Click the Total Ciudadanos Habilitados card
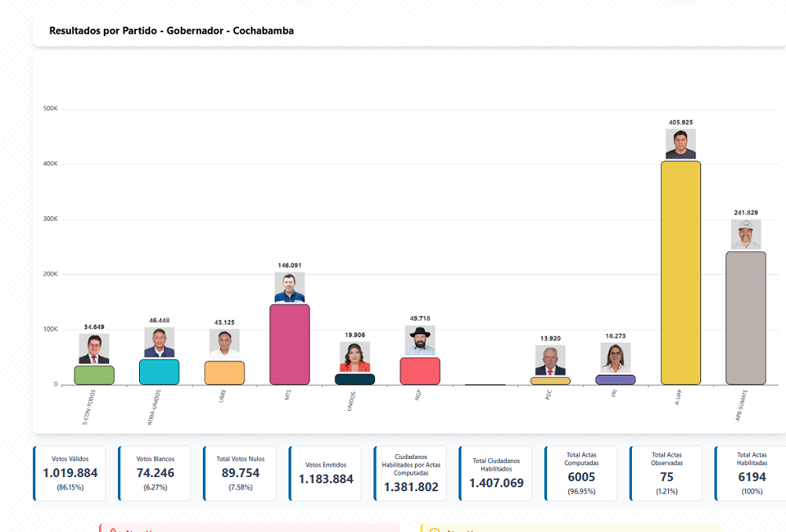Image resolution: width=786 pixels, height=532 pixels. click(496, 473)
